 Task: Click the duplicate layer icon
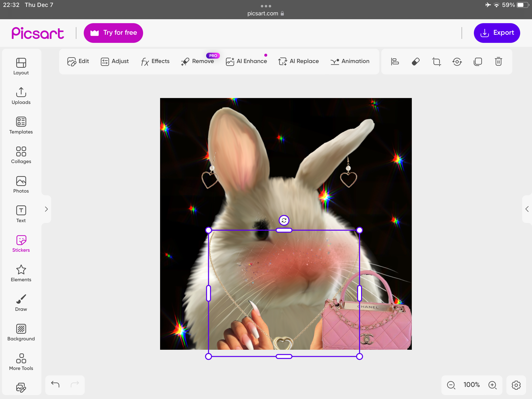(478, 62)
